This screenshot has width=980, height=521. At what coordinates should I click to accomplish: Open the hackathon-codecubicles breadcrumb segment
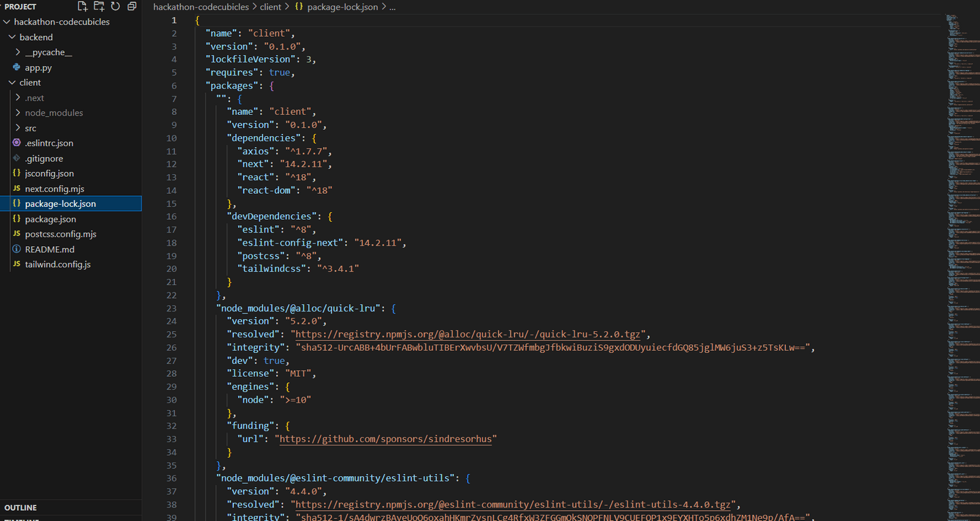pos(201,7)
